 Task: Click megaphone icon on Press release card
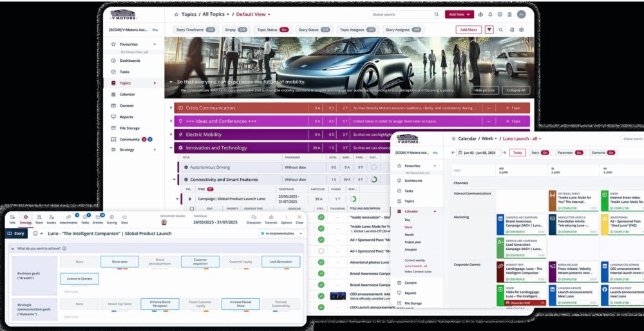(553, 266)
